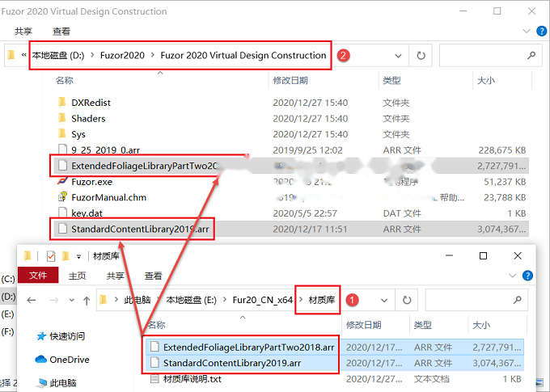Click the Sys folder icon
The width and height of the screenshot is (550, 392).
point(62,133)
